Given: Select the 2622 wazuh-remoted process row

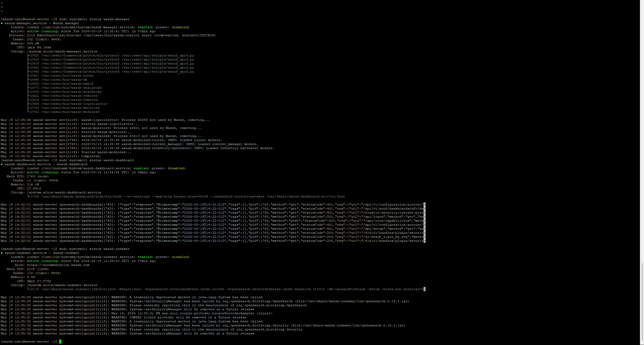Looking at the screenshot, I should point(62,96).
